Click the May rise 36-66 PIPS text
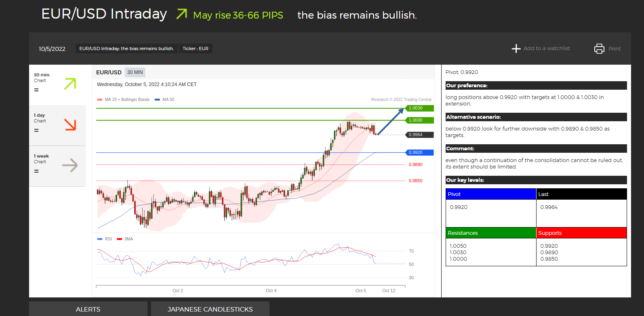The width and height of the screenshot is (644, 316). [238, 15]
